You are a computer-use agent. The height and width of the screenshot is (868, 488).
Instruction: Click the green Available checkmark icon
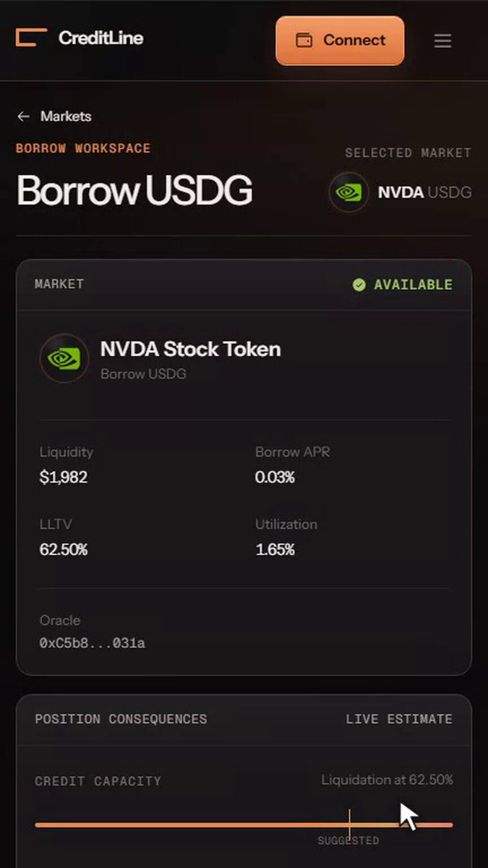coord(359,285)
